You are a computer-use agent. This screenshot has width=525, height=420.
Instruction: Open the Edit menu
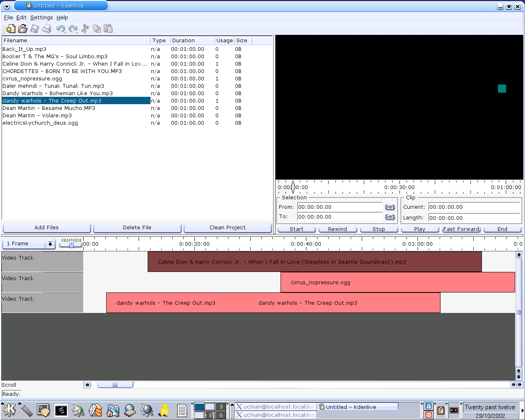(x=21, y=18)
